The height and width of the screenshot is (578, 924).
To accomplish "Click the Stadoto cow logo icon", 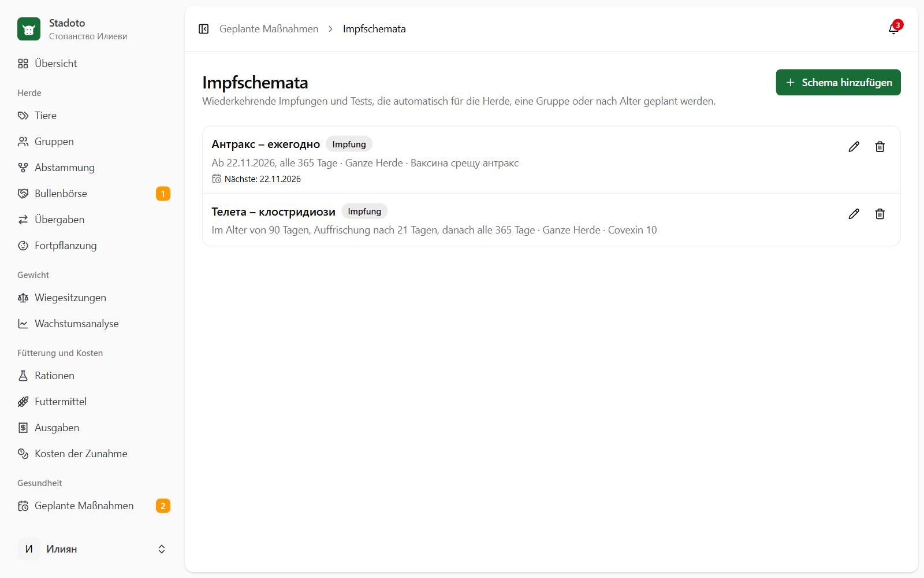I will tap(29, 29).
